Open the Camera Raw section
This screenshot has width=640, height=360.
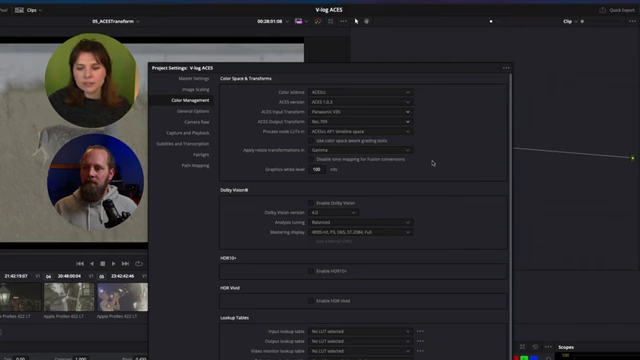tap(196, 122)
